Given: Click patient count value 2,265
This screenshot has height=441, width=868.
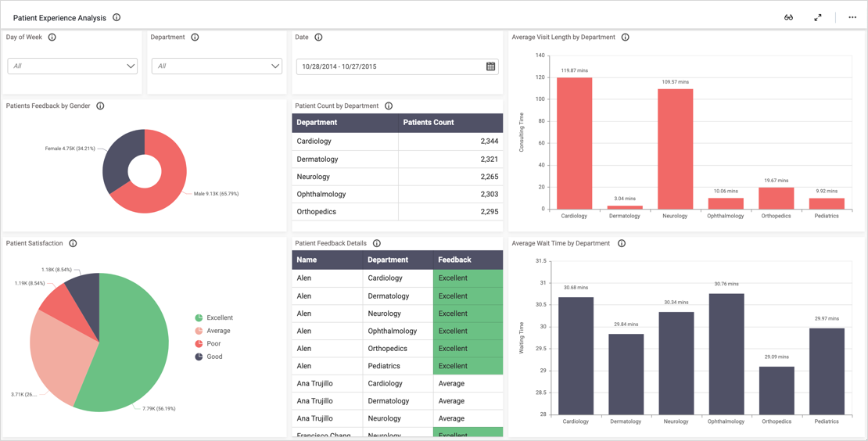Looking at the screenshot, I should coord(490,177).
